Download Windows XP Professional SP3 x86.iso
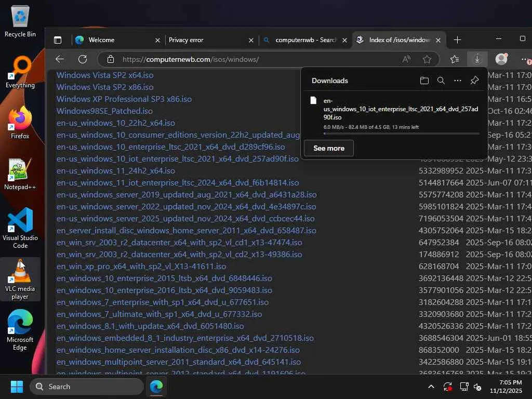This screenshot has height=399, width=532. click(124, 99)
